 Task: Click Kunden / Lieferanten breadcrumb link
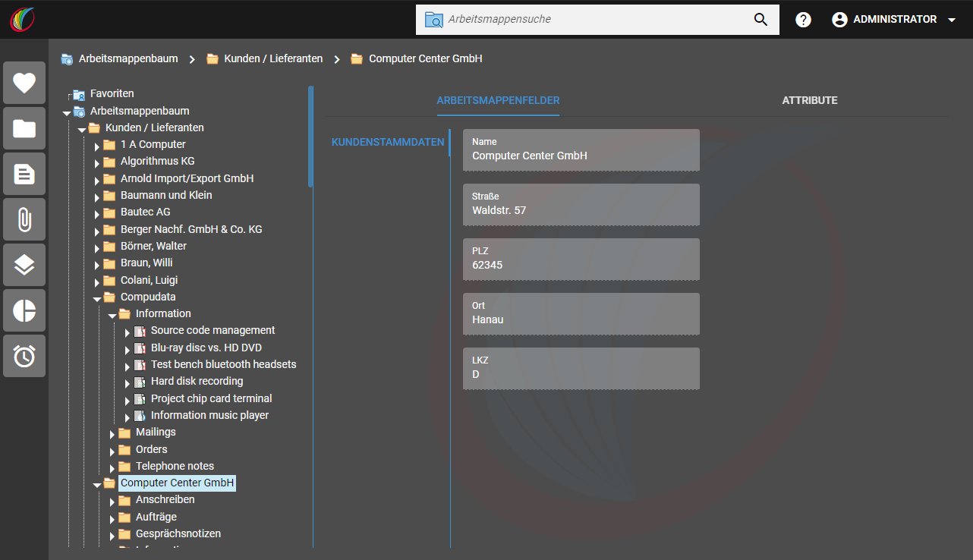tap(272, 58)
